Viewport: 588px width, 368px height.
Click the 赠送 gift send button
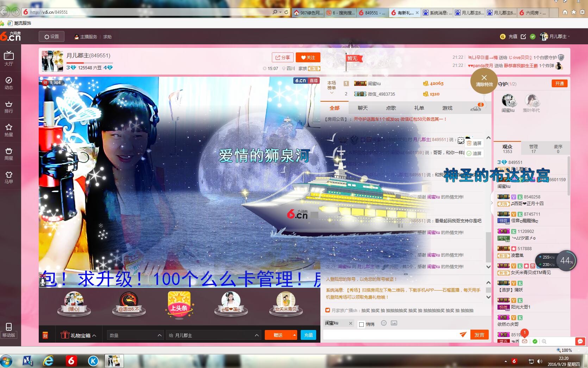click(x=278, y=335)
